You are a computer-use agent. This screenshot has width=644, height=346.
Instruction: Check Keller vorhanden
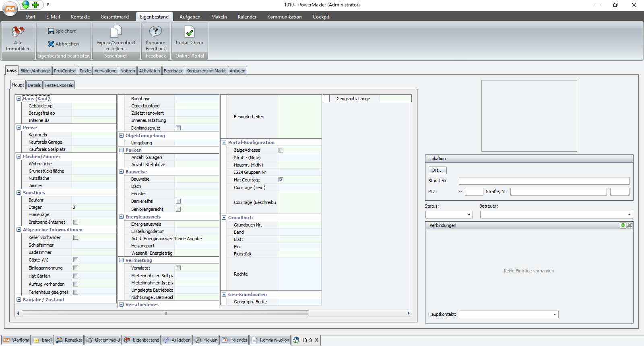pos(76,237)
